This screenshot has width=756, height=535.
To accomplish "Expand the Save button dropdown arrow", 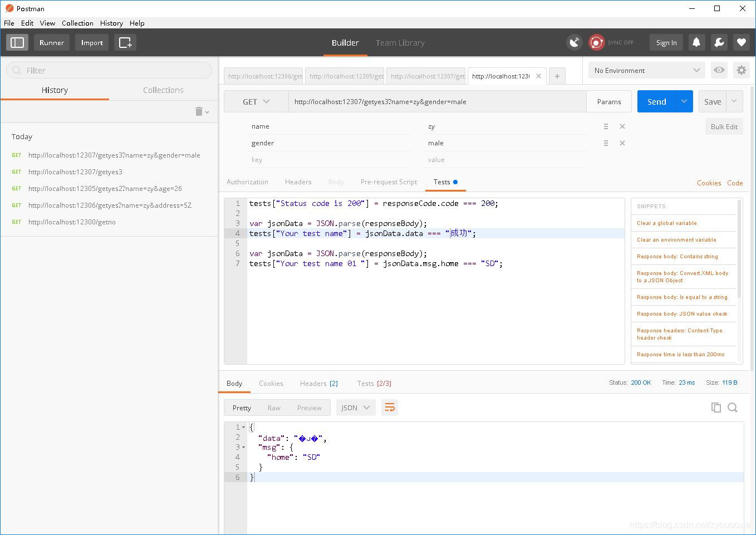I will pyautogui.click(x=734, y=101).
